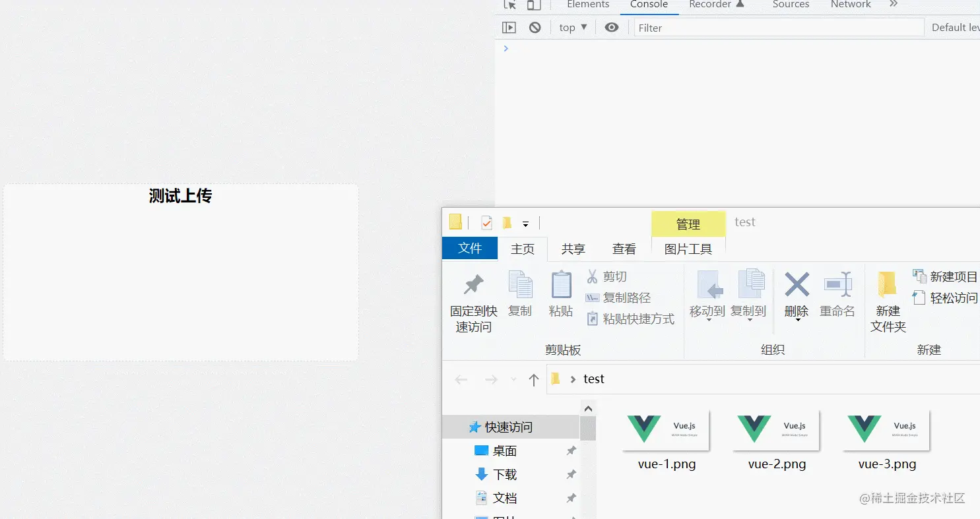Select the vue-2.png thumbnail
The height and width of the screenshot is (519, 980).
[x=776, y=431]
